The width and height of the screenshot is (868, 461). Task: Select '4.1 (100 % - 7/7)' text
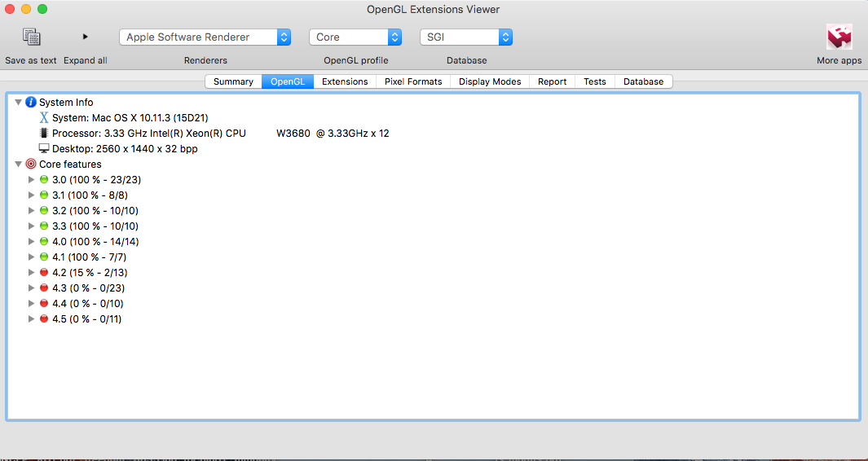[x=90, y=257]
